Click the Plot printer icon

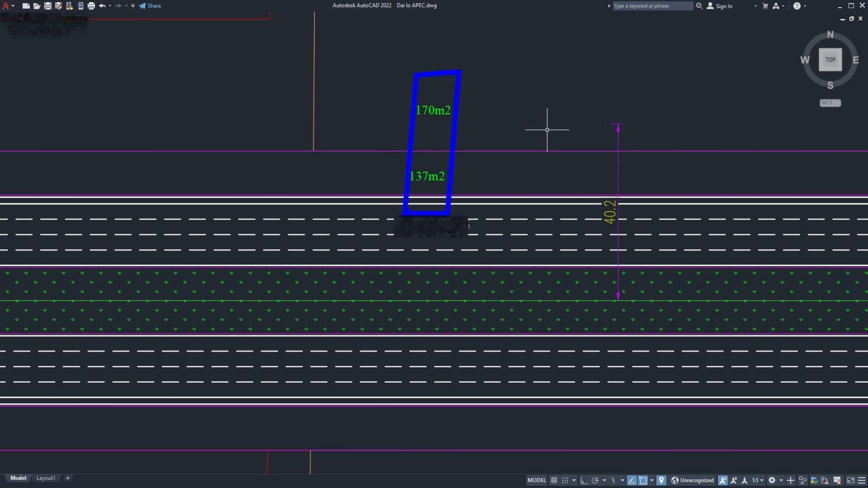point(91,6)
